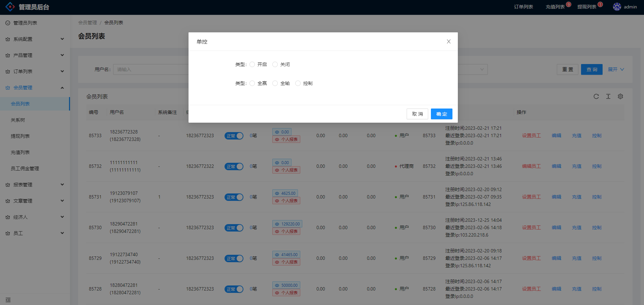The width and height of the screenshot is (644, 305).
Task: Click the 个人报表 link for member 85730
Action: coord(286,231)
